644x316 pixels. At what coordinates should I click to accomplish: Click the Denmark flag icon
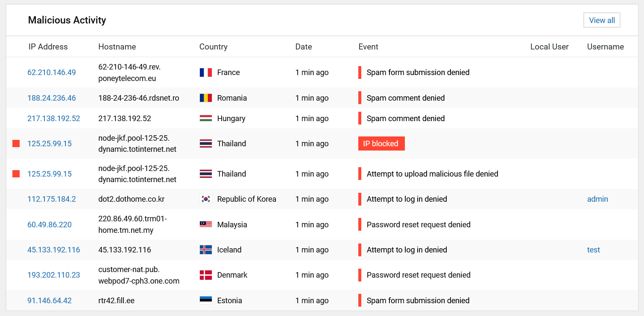(x=205, y=275)
